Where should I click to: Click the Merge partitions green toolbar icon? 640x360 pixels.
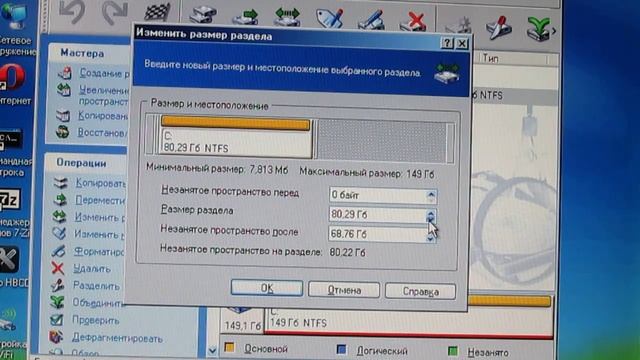point(538,29)
